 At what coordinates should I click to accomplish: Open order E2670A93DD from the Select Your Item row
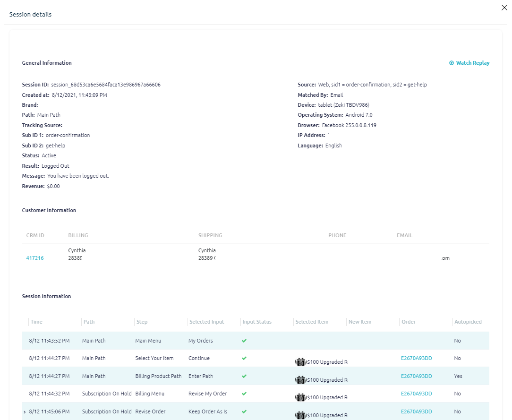click(416, 358)
